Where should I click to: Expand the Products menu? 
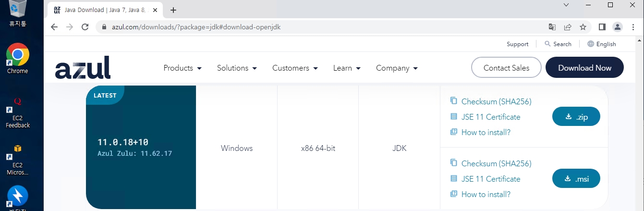pyautogui.click(x=182, y=68)
